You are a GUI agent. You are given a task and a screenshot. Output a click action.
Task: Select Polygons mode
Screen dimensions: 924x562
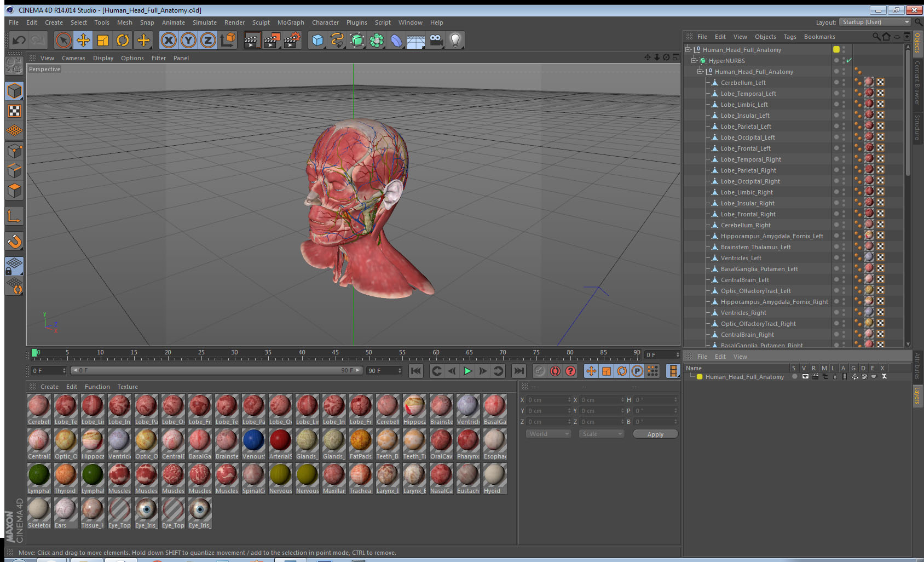(x=14, y=191)
